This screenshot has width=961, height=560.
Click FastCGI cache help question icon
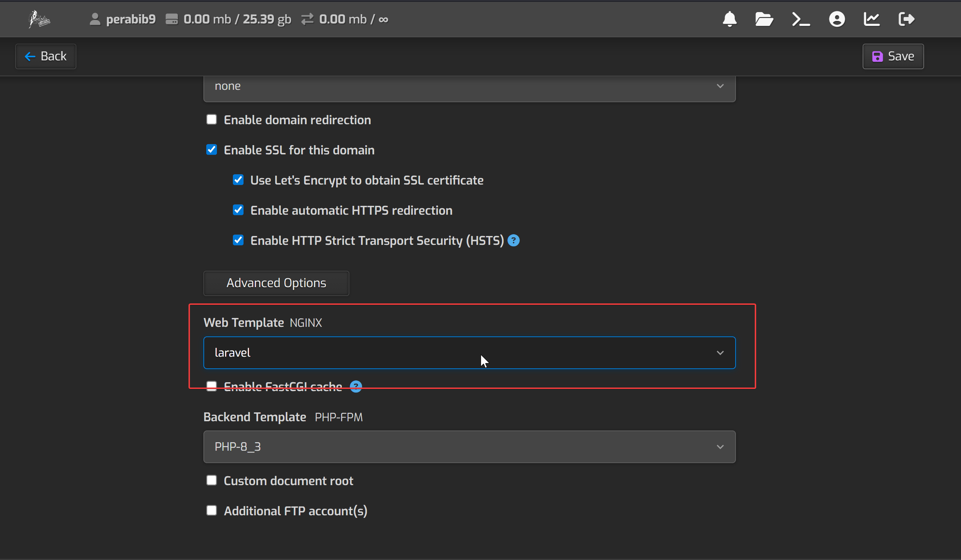point(356,386)
